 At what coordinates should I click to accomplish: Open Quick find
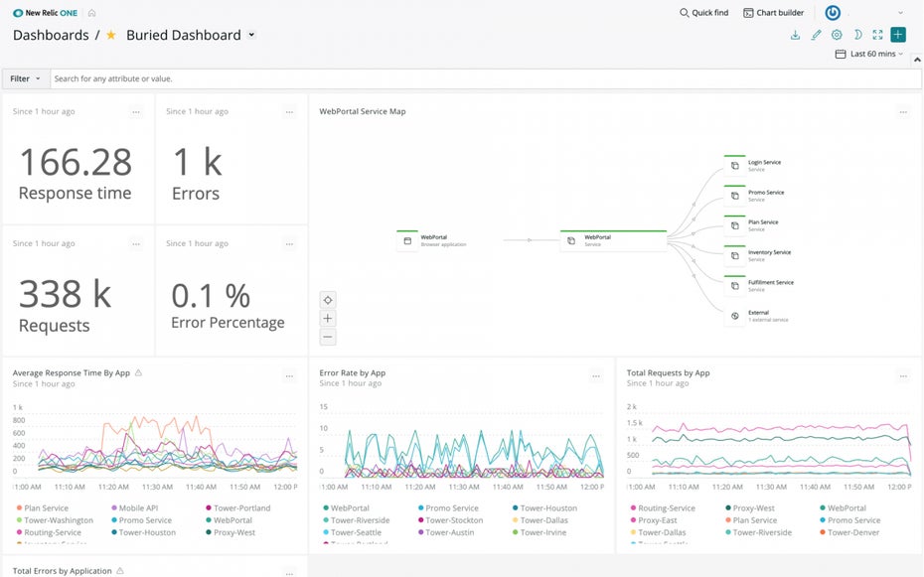click(x=702, y=13)
